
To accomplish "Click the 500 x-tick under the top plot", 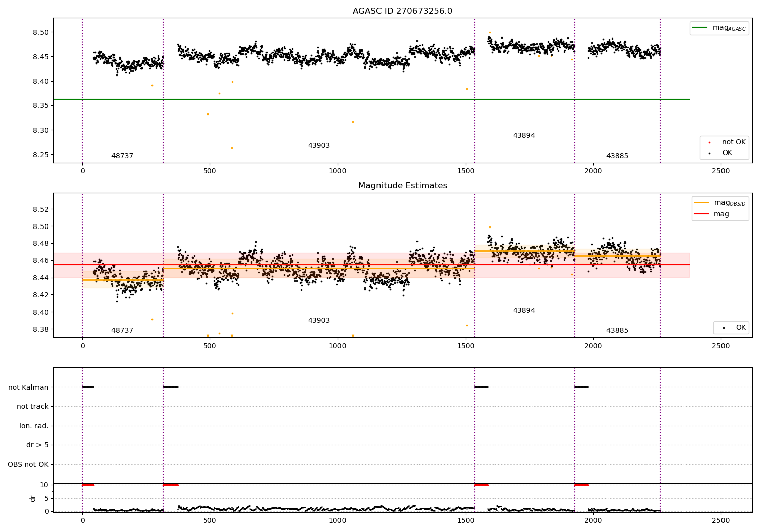I will 210,171.
